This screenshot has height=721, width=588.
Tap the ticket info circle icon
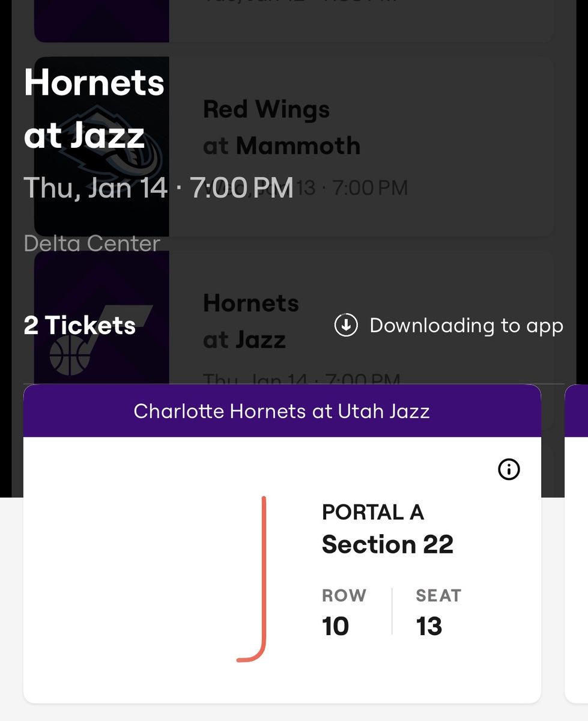509,469
